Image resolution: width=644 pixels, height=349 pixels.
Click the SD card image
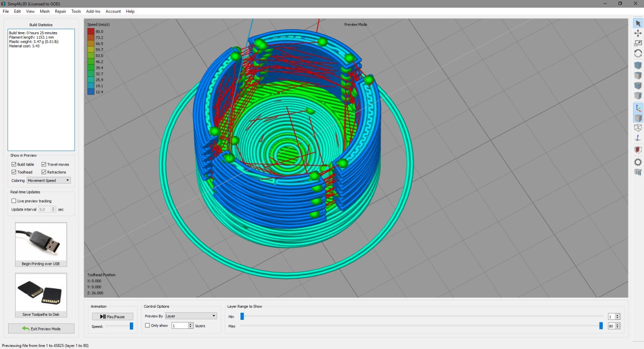41,292
